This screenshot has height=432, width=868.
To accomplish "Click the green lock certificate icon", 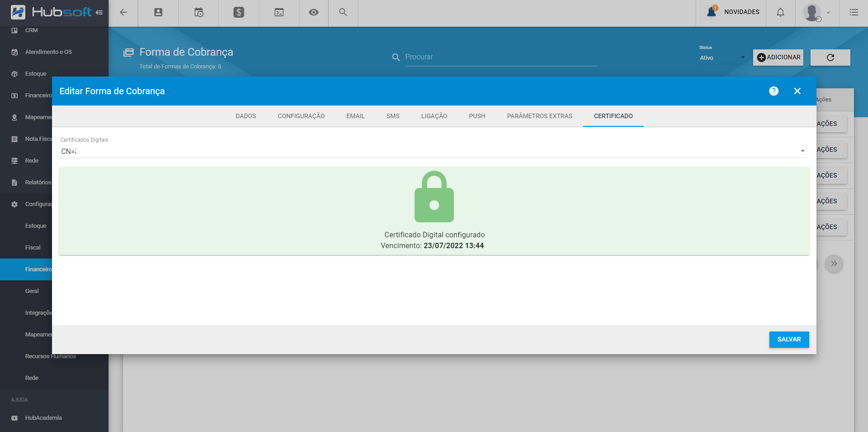I will [434, 197].
